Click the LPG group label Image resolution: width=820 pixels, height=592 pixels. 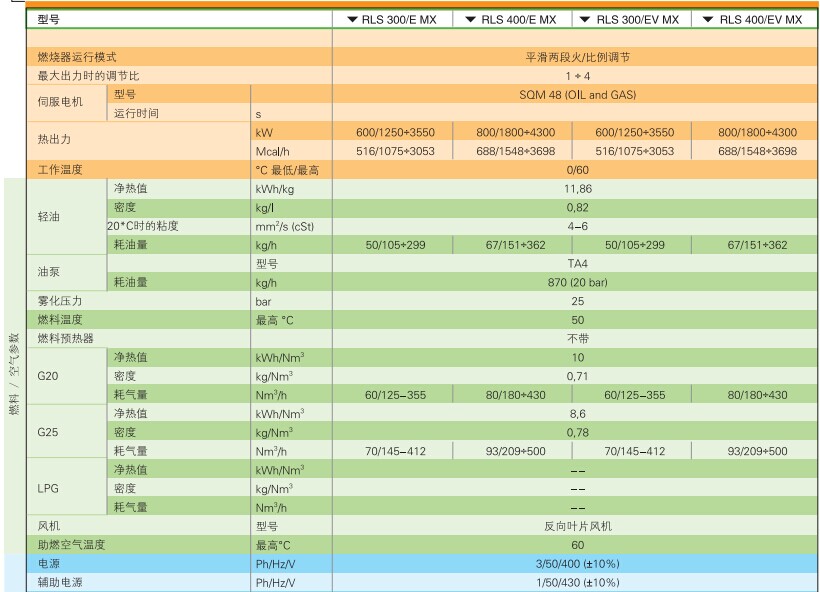tap(48, 488)
